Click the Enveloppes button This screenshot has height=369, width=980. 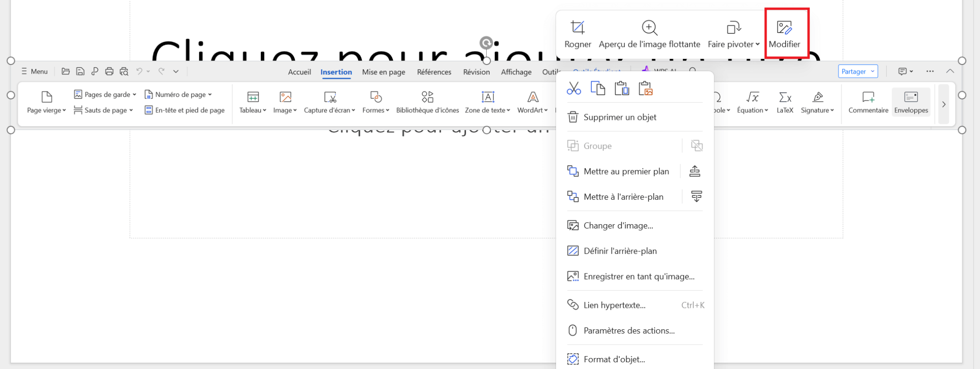(911, 102)
